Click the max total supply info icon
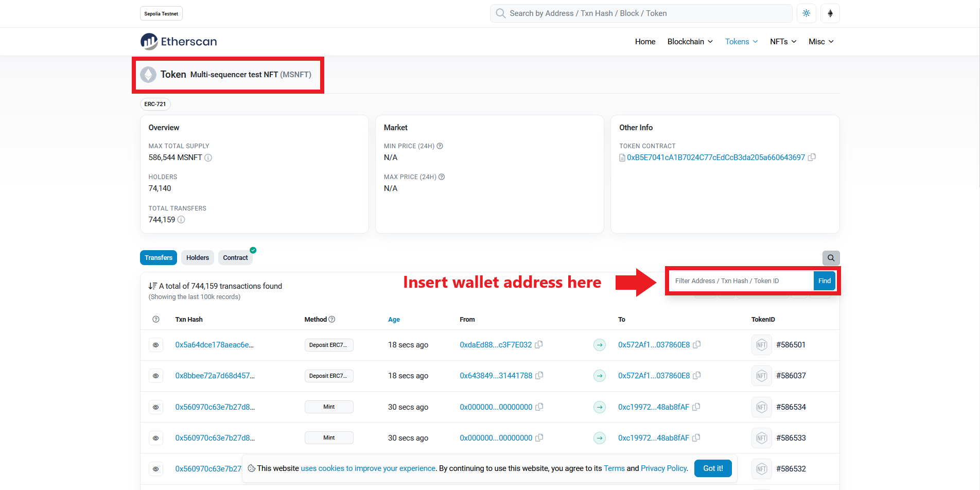The width and height of the screenshot is (980, 490). 208,158
